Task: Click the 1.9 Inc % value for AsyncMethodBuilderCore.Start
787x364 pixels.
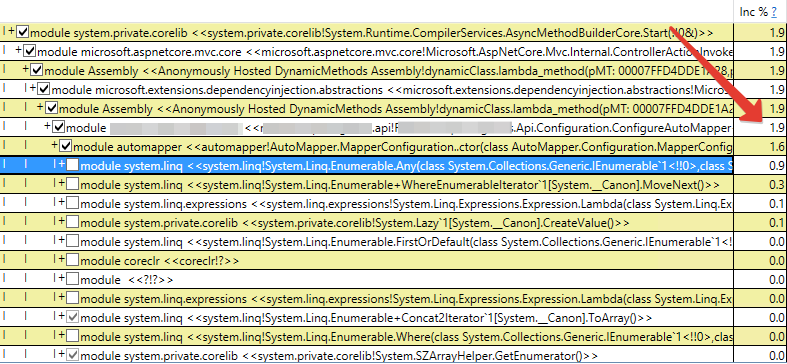Action: coord(777,33)
